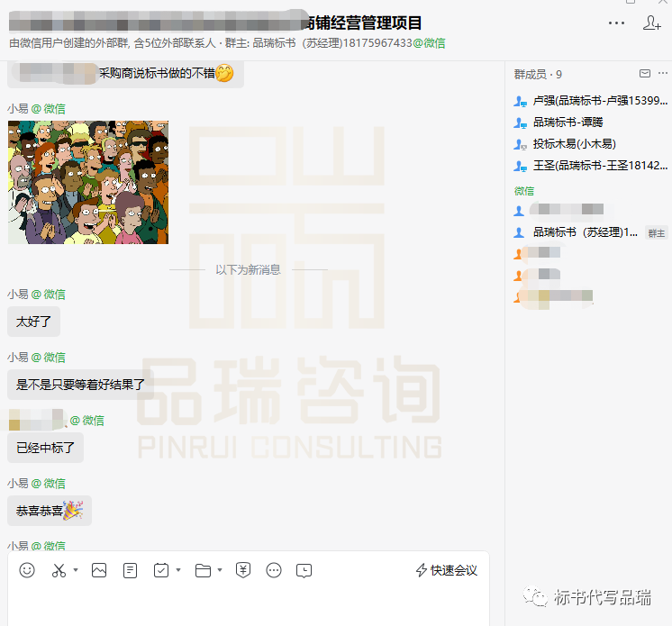Start a 快速会议 quick meeting
This screenshot has width=672, height=626.
click(447, 570)
